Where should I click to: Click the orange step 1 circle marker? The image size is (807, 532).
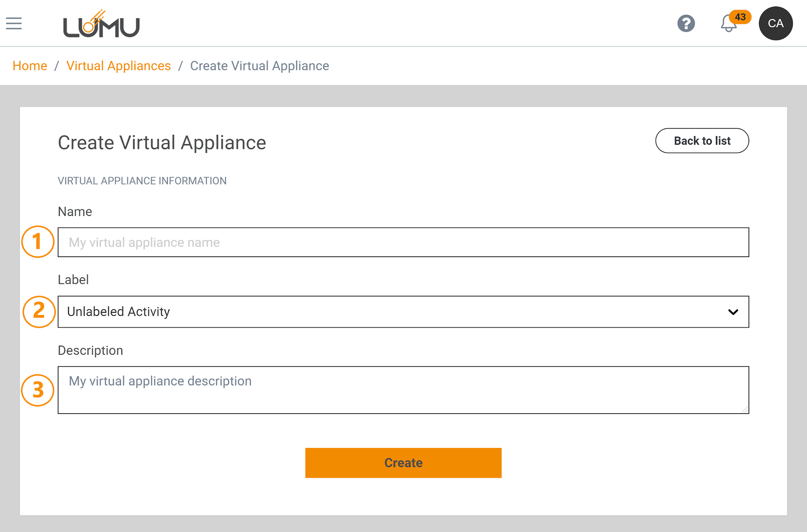pyautogui.click(x=37, y=242)
